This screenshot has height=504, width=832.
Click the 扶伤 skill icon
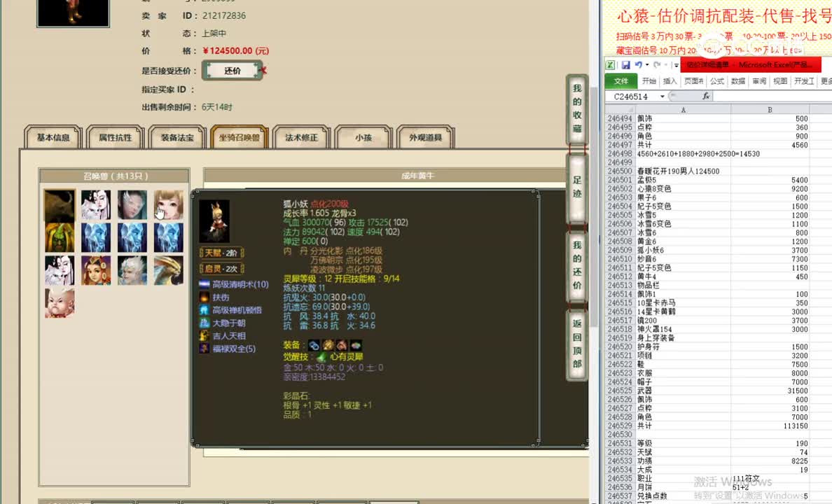click(x=204, y=297)
